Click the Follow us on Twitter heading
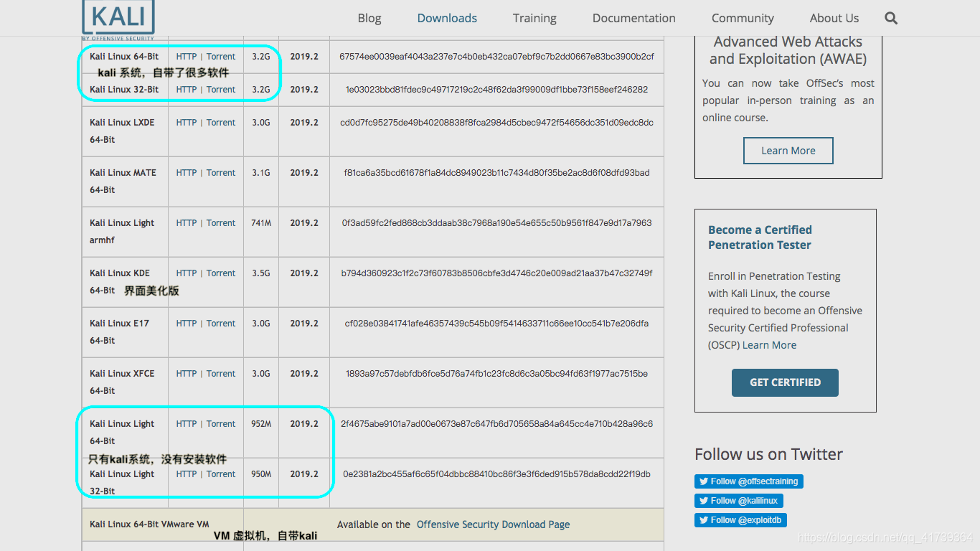Screen dimensions: 980x551 click(x=768, y=454)
